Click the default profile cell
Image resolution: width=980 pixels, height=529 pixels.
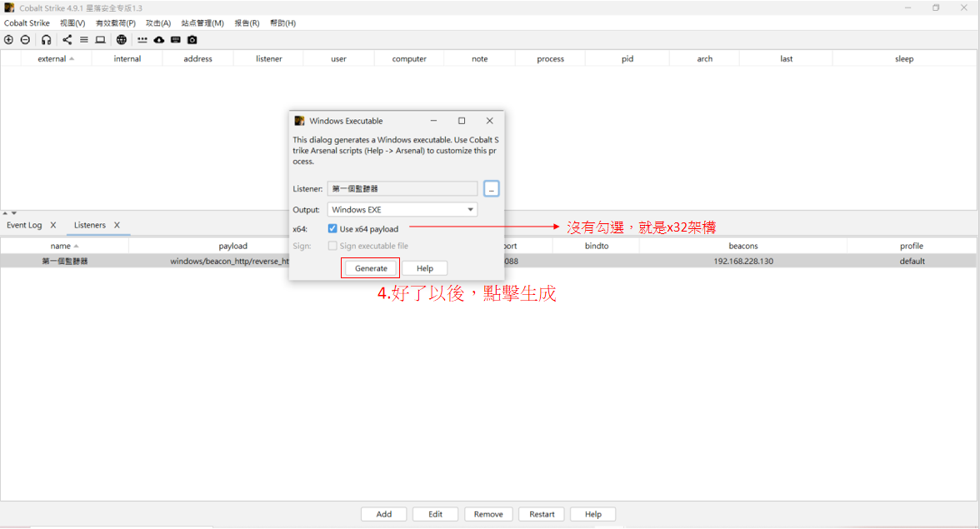point(912,261)
